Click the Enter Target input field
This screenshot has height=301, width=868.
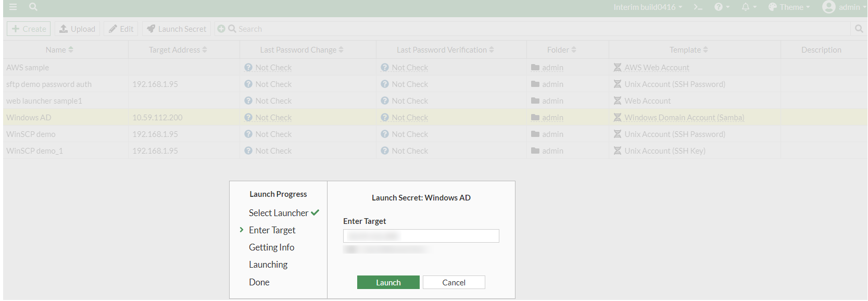tap(421, 236)
